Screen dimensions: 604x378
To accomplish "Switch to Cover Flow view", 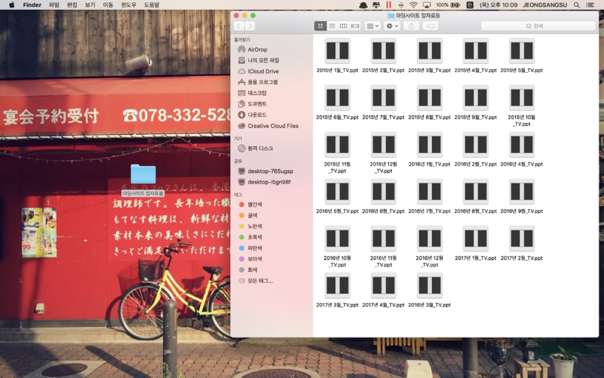I will click(355, 26).
